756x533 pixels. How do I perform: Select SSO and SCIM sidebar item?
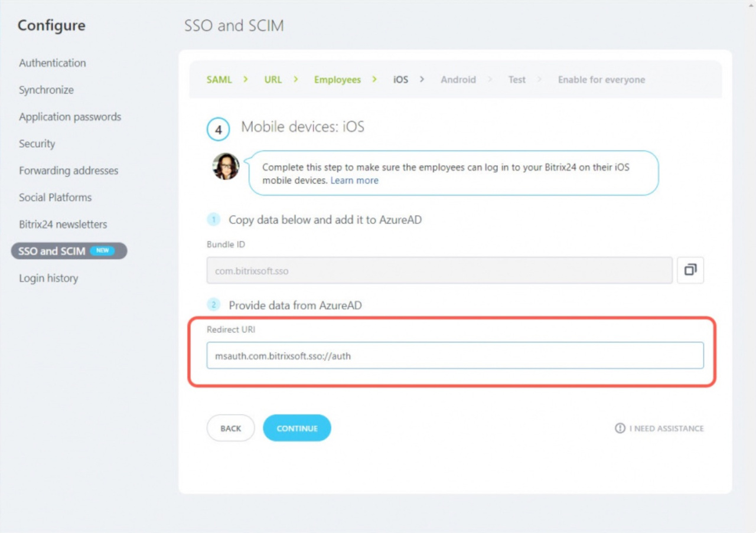(x=69, y=251)
